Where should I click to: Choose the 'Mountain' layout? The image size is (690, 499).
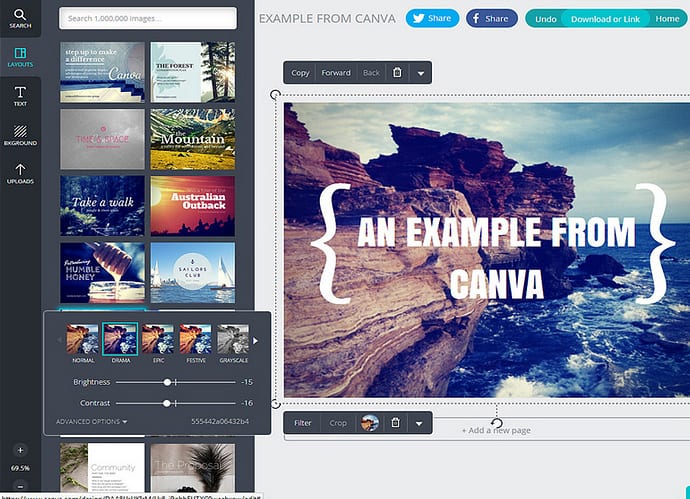193,139
